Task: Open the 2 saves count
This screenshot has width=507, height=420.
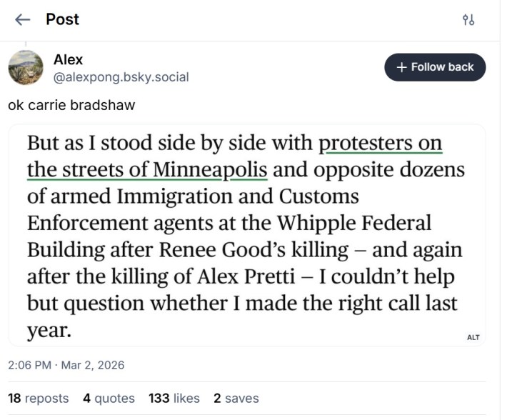Action: [236, 399]
